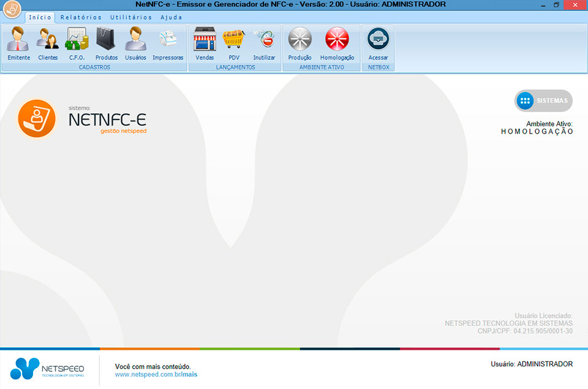Open the Produtos catalog
Screen dimensions: 588x389
tap(106, 43)
